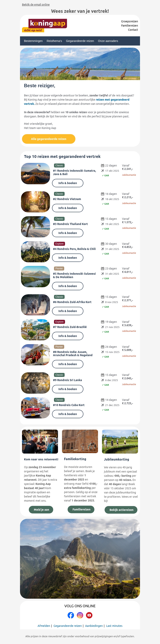The image size is (160, 644).
Task: Open the Last minutes footer link
Action: tap(114, 626)
